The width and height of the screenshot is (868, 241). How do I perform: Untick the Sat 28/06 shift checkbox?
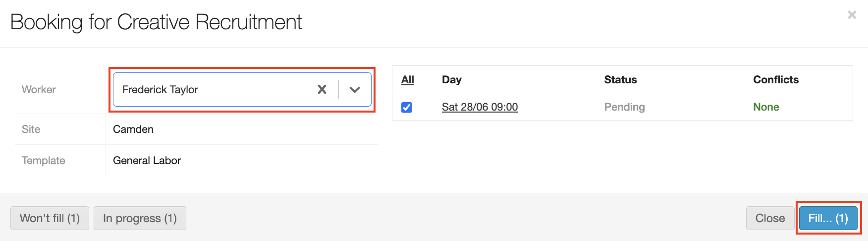pyautogui.click(x=407, y=107)
